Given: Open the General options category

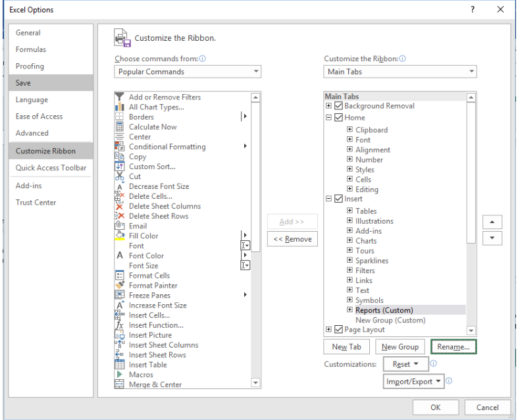Looking at the screenshot, I should click(x=51, y=33).
